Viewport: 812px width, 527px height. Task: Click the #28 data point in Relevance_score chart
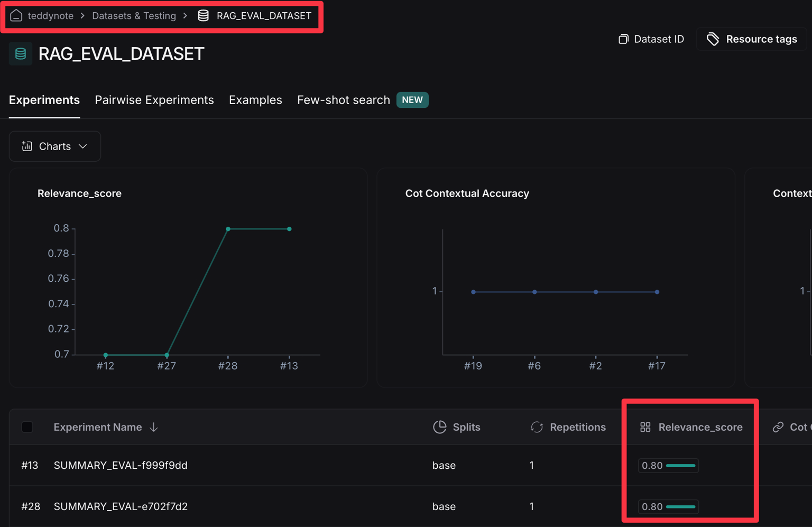tap(228, 229)
